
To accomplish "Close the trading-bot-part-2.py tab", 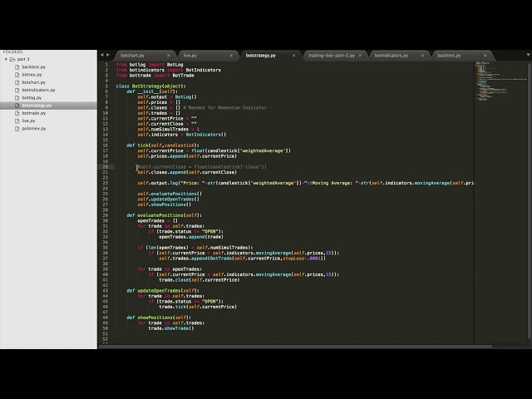I will click(x=360, y=56).
